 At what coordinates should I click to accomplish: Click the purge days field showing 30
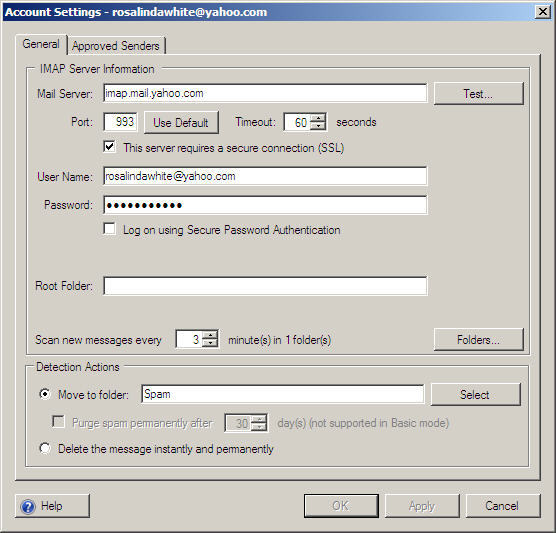tap(238, 423)
